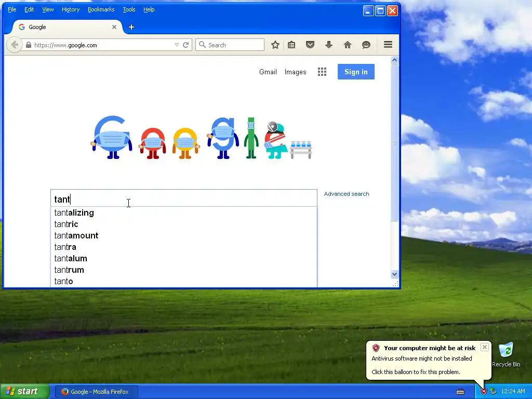The image size is (532, 399).
Task: Open the Edit menu
Action: pos(29,9)
